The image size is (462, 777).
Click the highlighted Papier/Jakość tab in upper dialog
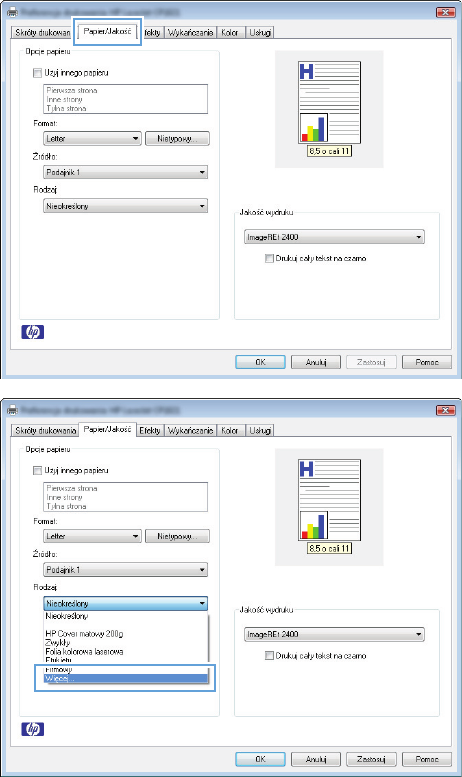tap(107, 31)
